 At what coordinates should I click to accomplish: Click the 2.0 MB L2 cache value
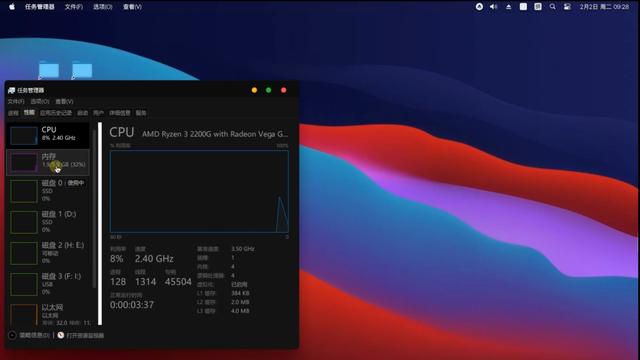pos(240,302)
